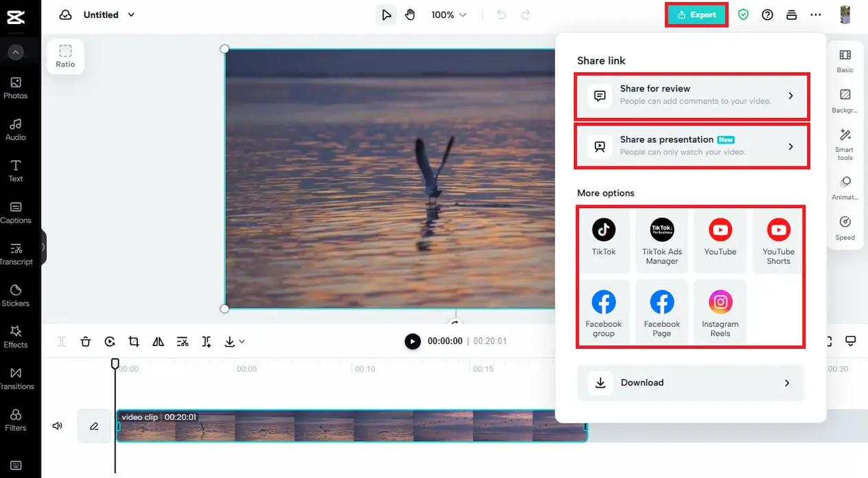The image size is (868, 478).
Task: Open the Speed panel on the right
Action: coord(845,228)
